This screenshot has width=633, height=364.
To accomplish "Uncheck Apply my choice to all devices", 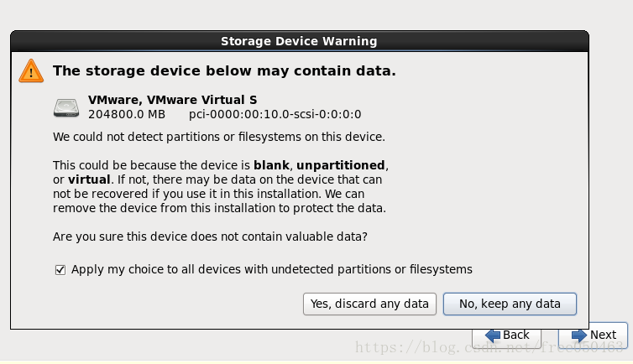I will (60, 270).
